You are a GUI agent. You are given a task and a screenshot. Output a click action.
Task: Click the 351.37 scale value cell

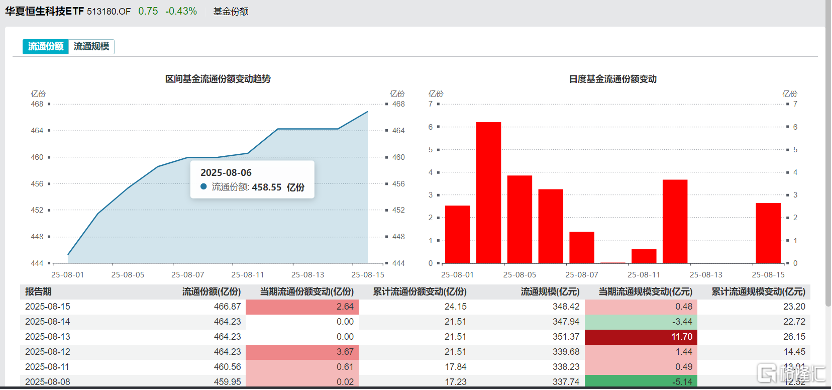point(567,336)
